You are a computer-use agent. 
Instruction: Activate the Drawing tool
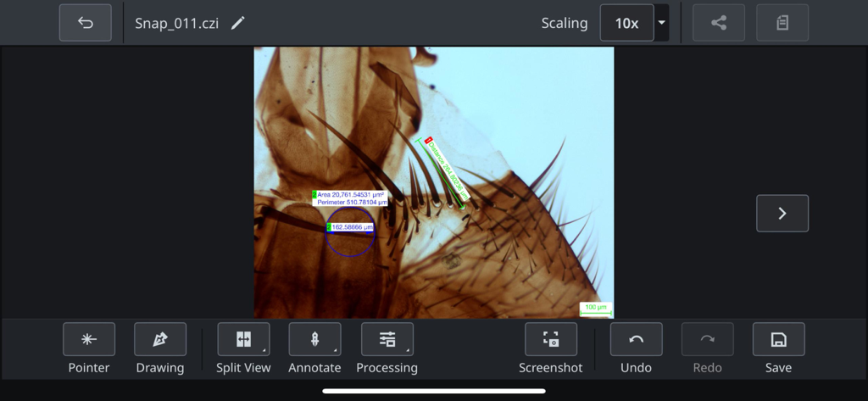pyautogui.click(x=159, y=339)
